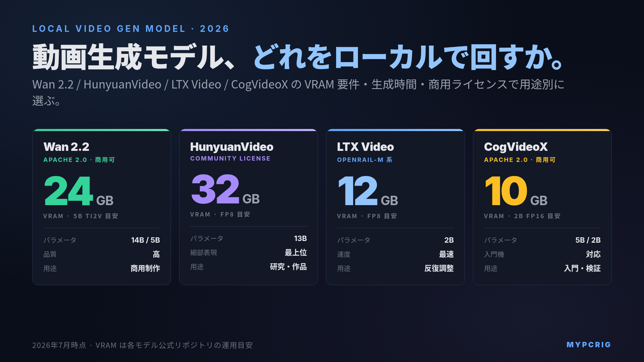Image resolution: width=644 pixels, height=362 pixels.
Task: Click the purple '32' VRAM number
Action: (x=215, y=189)
